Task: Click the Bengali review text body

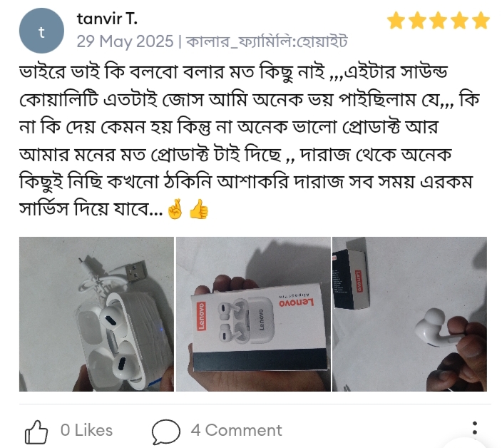Action: 250,141
